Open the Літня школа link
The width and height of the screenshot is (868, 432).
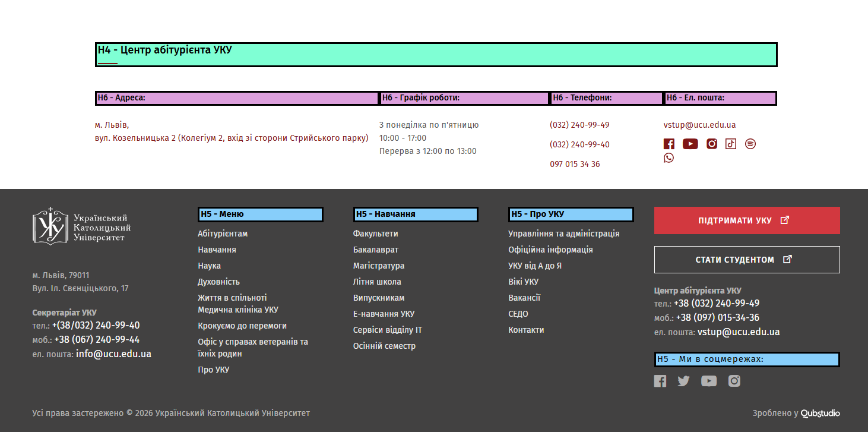click(x=377, y=282)
